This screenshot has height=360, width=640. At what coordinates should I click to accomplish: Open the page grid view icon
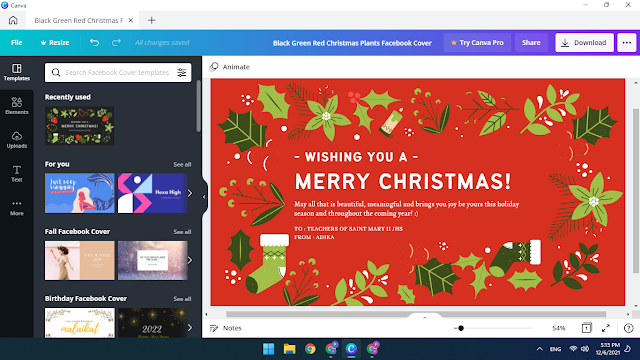coord(586,328)
